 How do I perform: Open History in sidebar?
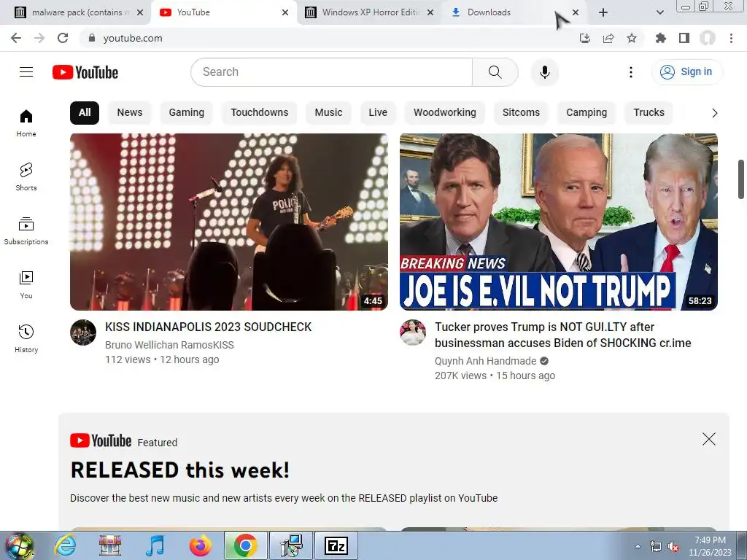[26, 338]
